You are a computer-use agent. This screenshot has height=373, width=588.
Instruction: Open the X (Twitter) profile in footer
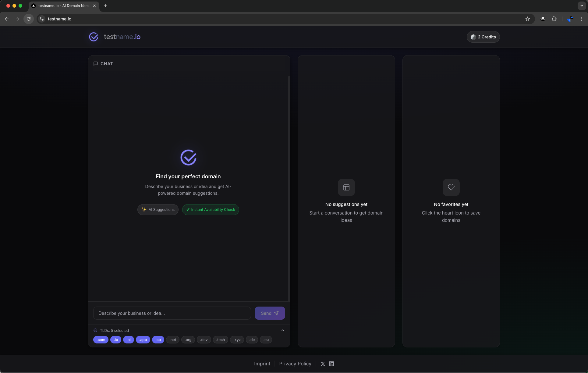323,364
